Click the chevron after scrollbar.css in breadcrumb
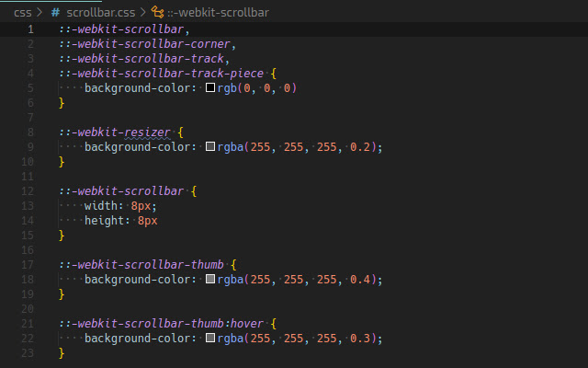The width and height of the screenshot is (588, 368). click(x=143, y=12)
